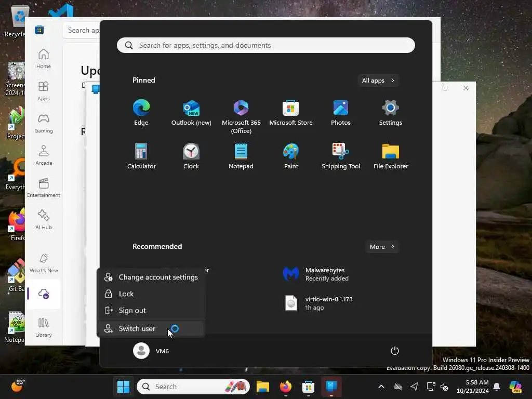The height and width of the screenshot is (399, 532).
Task: Open Change account settings
Action: tap(151, 277)
